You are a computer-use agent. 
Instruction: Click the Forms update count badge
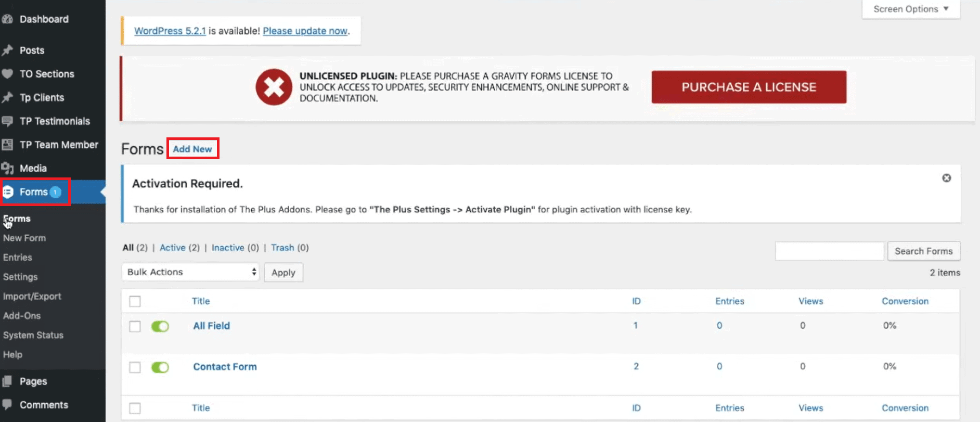tap(55, 192)
